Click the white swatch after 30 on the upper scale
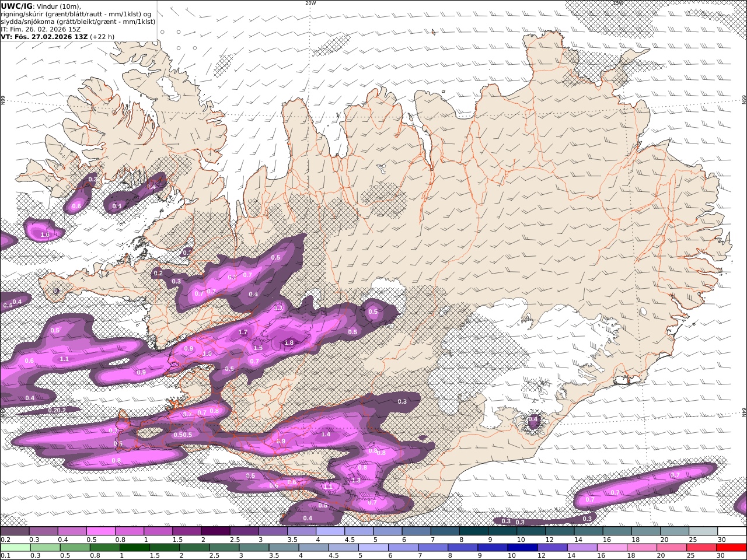The height and width of the screenshot is (560, 747). [732, 531]
